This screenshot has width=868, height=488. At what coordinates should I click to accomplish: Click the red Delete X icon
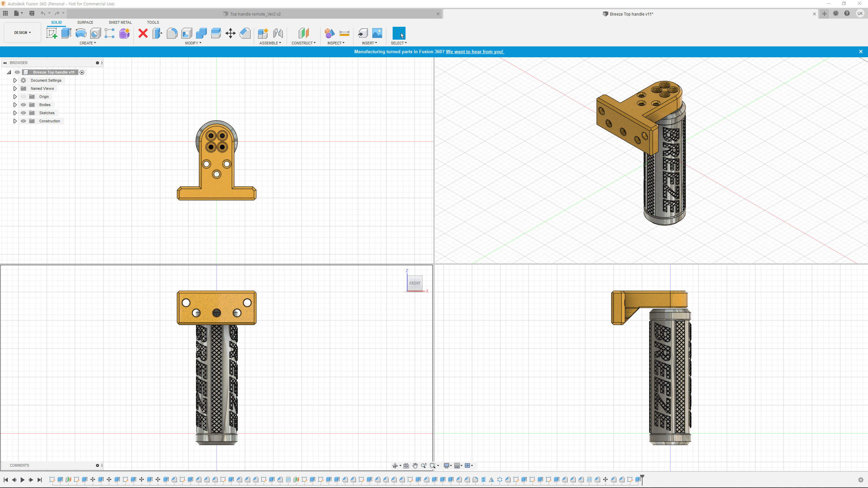[x=143, y=33]
